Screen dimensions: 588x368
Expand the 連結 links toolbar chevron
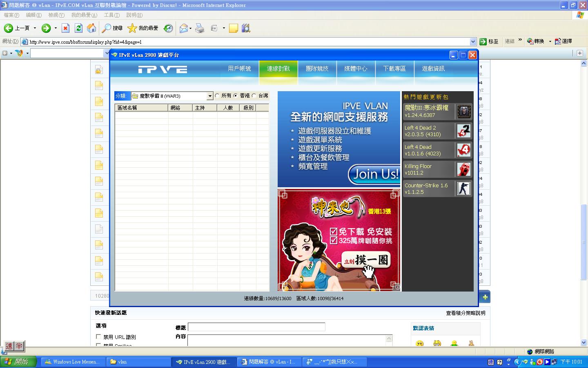[520, 40]
